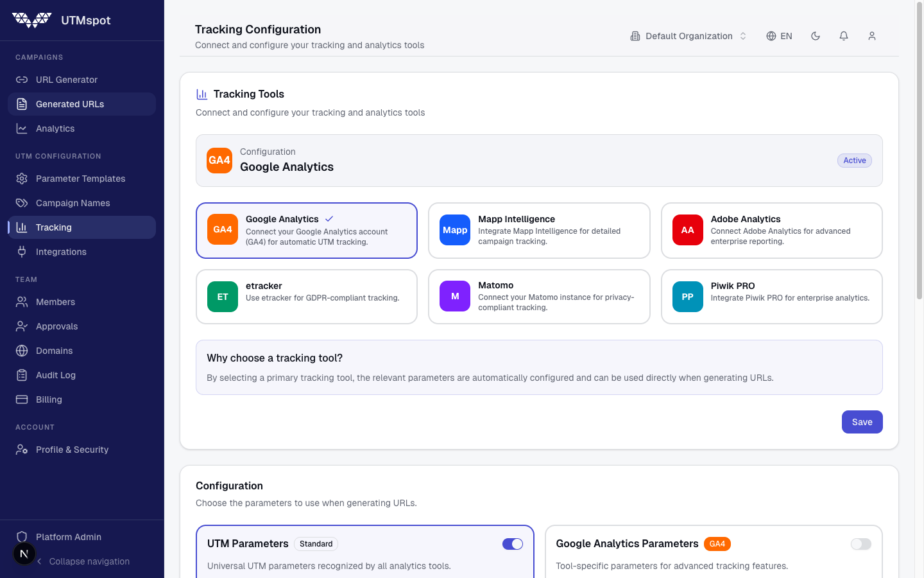Toggle dark mode with the moon icon
The width and height of the screenshot is (924, 578).
pos(816,36)
